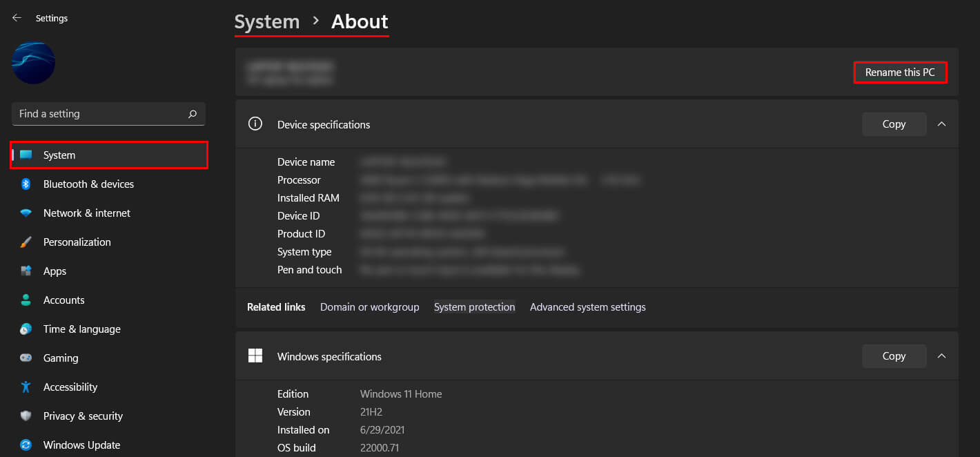Image resolution: width=980 pixels, height=457 pixels.
Task: Click the Bluetooth icon in sidebar
Action: coord(26,184)
